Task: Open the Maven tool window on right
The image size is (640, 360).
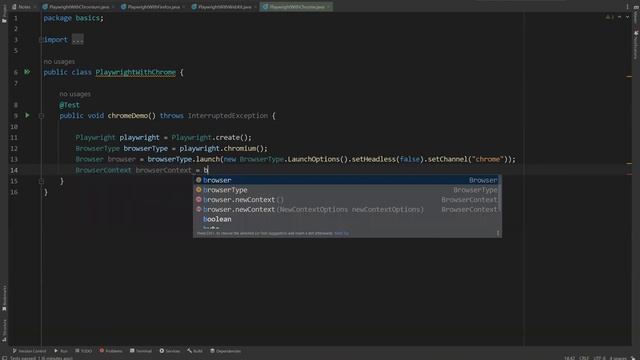Action: (x=636, y=14)
